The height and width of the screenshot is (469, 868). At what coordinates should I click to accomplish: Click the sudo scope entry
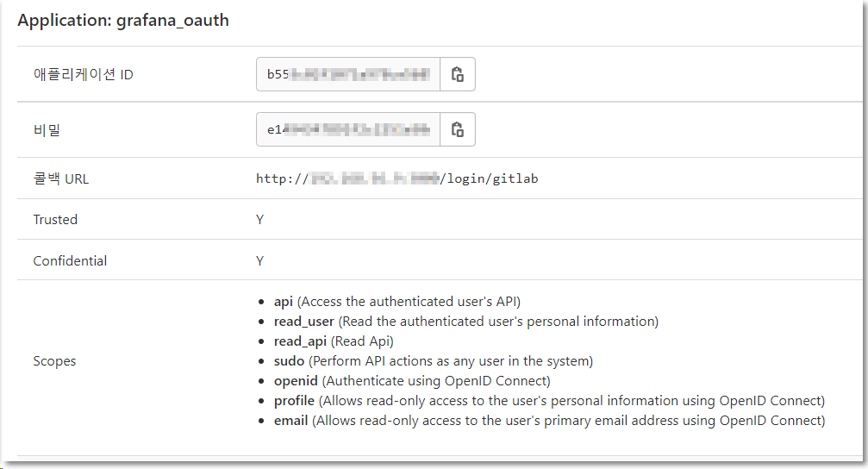coord(434,361)
